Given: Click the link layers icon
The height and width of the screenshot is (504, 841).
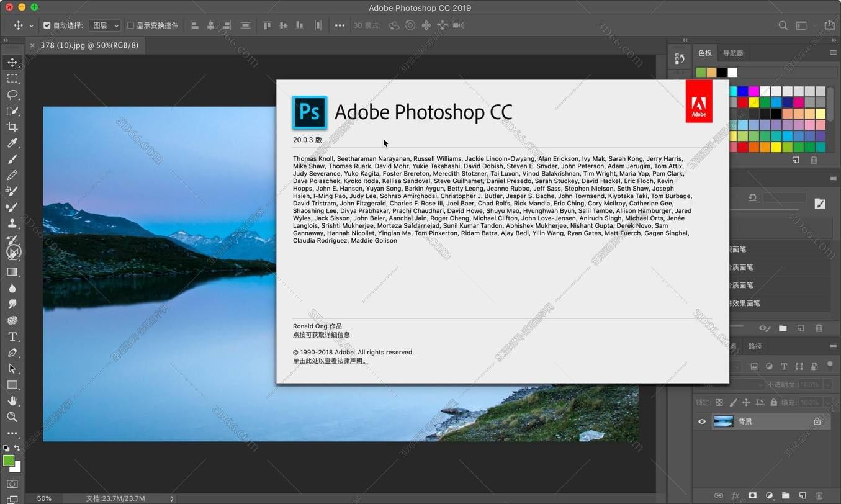Looking at the screenshot, I should (719, 496).
